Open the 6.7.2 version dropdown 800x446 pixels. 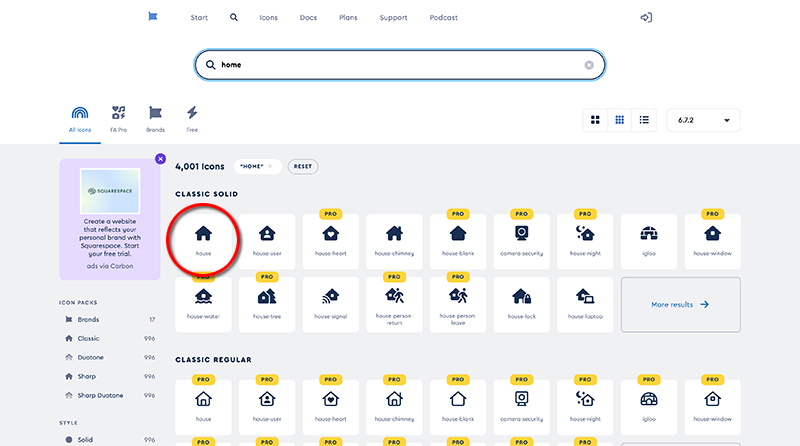pyautogui.click(x=703, y=120)
